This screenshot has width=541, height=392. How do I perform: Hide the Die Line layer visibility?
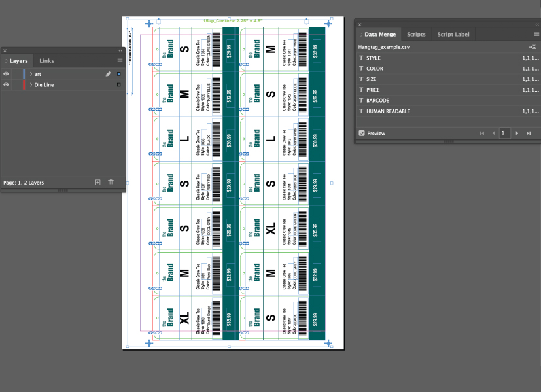(6, 84)
